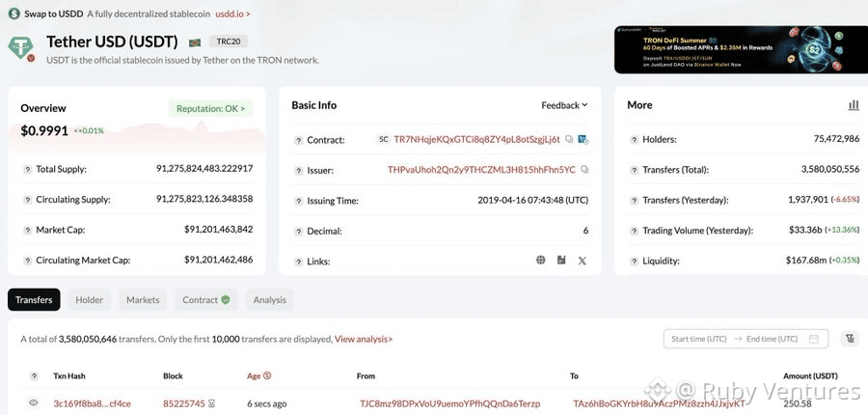Click the Transfers total value 3,580,050,556
Image resolution: width=868 pixels, height=415 pixels.
(830, 170)
